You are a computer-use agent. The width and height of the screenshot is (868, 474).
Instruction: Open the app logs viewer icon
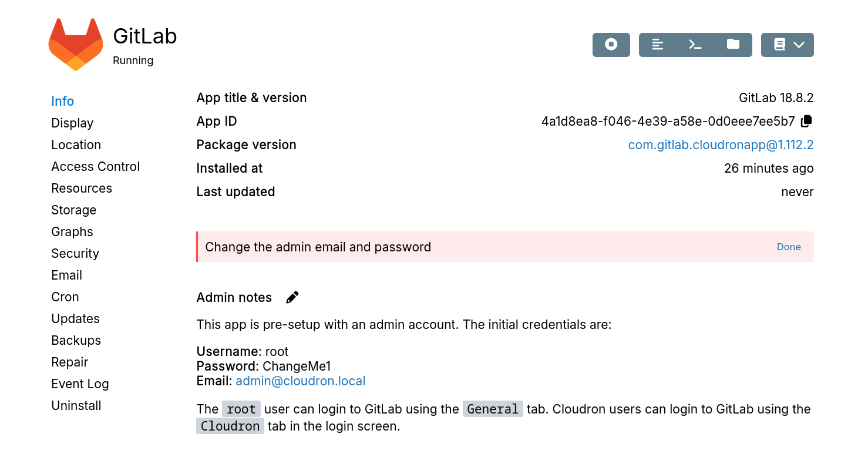point(658,45)
